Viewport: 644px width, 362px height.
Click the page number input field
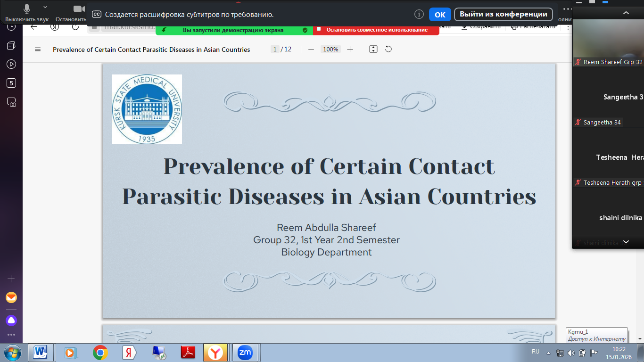click(x=275, y=49)
